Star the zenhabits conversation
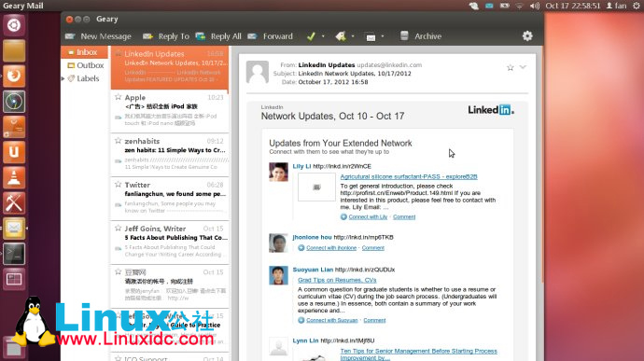644x361 pixels. [119, 141]
